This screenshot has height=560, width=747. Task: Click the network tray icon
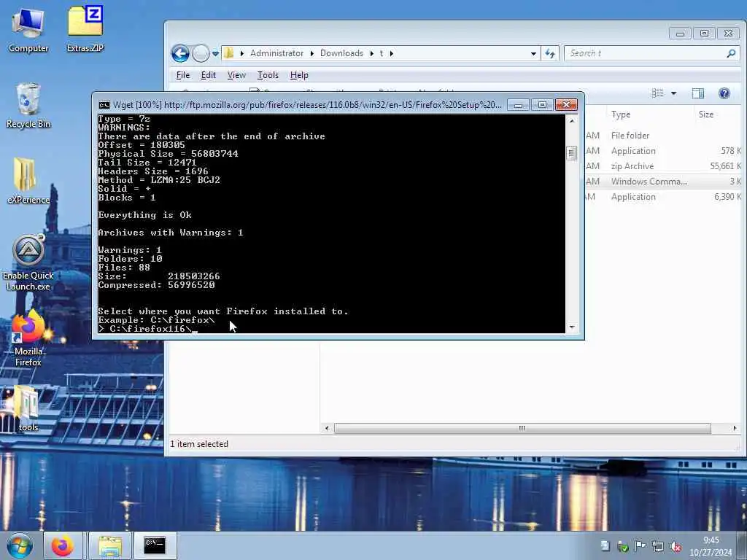658,547
